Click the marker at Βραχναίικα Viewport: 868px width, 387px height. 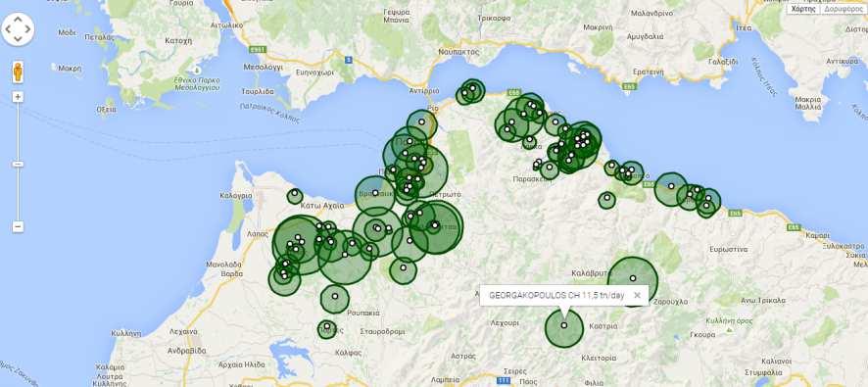375,194
